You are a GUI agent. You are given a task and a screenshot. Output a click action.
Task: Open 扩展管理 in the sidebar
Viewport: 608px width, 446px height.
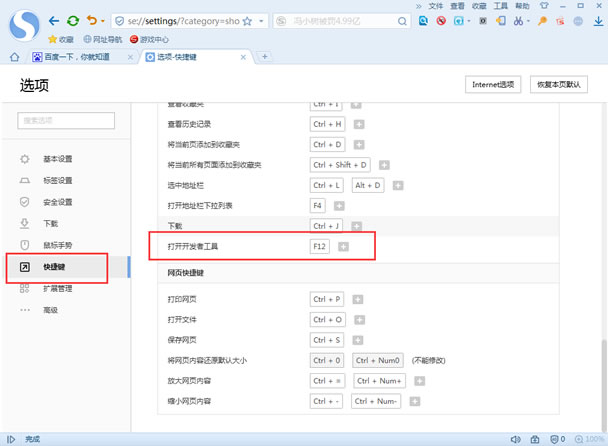tap(57, 289)
